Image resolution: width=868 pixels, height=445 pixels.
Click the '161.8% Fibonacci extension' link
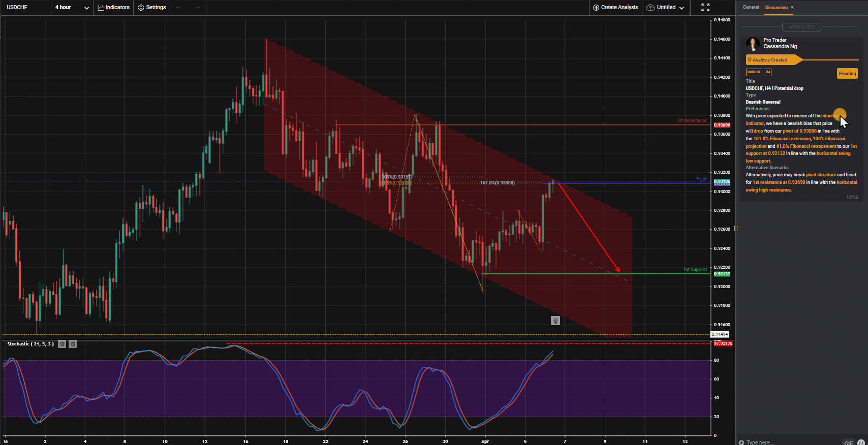pyautogui.click(x=782, y=139)
